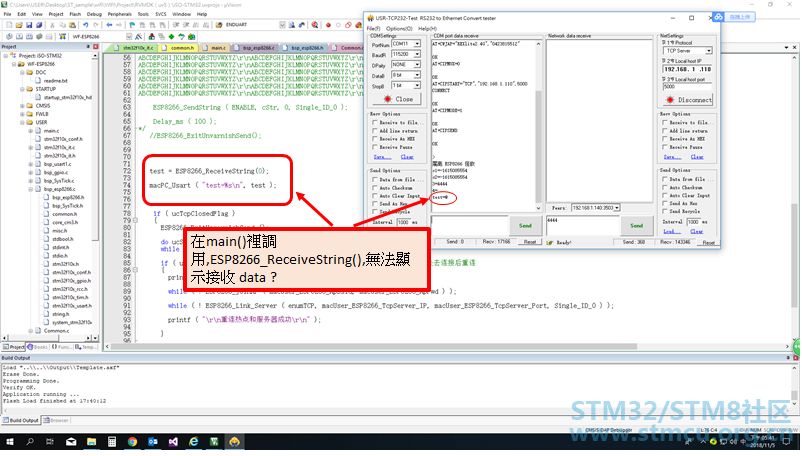Toggle COM-side Receive Pause checkbox
The width and height of the screenshot is (802, 456).
tap(375, 147)
